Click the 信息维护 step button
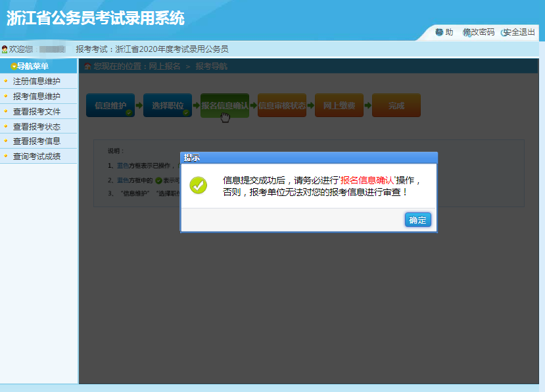 pos(110,105)
